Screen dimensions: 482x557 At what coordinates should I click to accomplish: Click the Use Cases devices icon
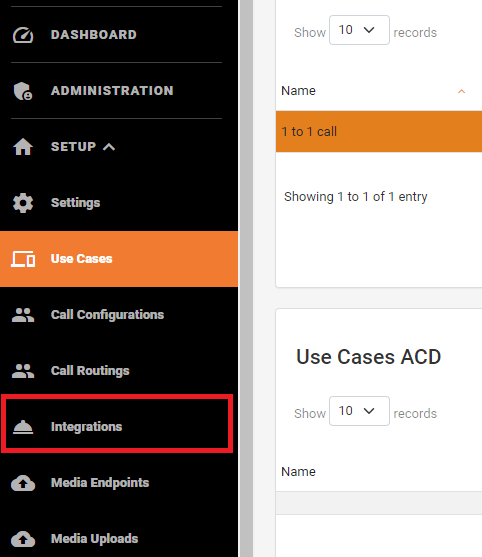[x=23, y=259]
